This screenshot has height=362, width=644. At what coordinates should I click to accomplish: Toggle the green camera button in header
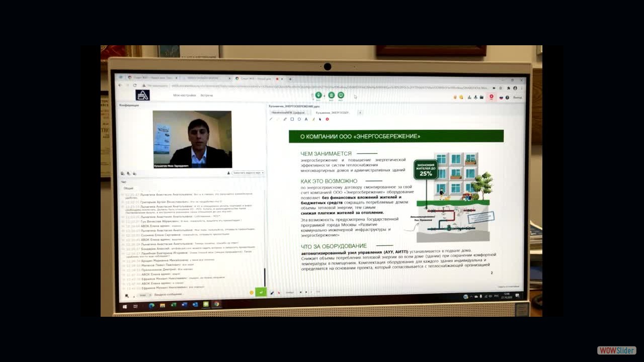tap(331, 95)
